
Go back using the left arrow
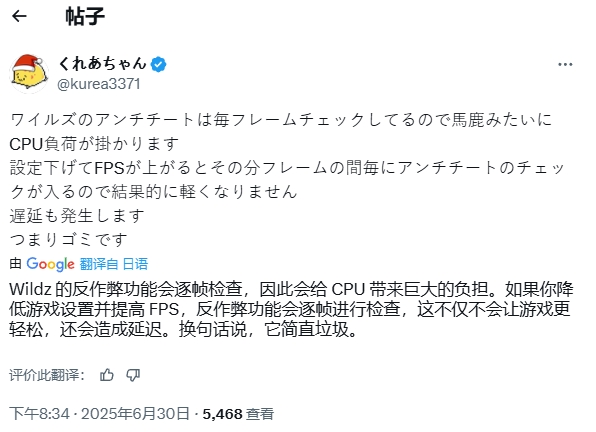[x=19, y=16]
